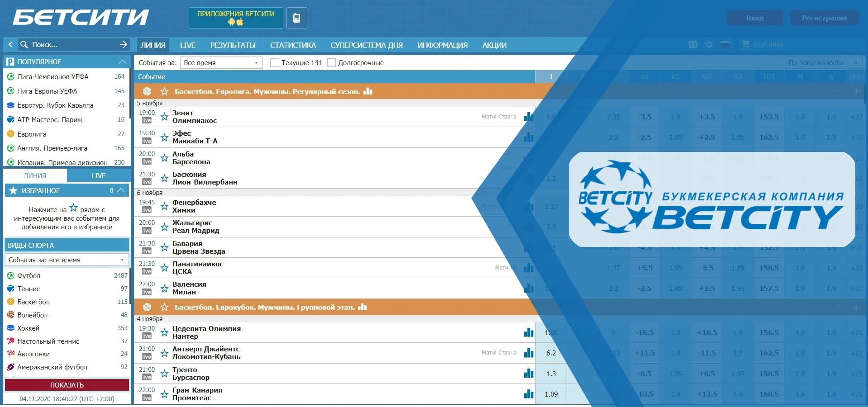The height and width of the screenshot is (407, 868).
Task: Collapse the Избранное panel
Action: tap(120, 190)
